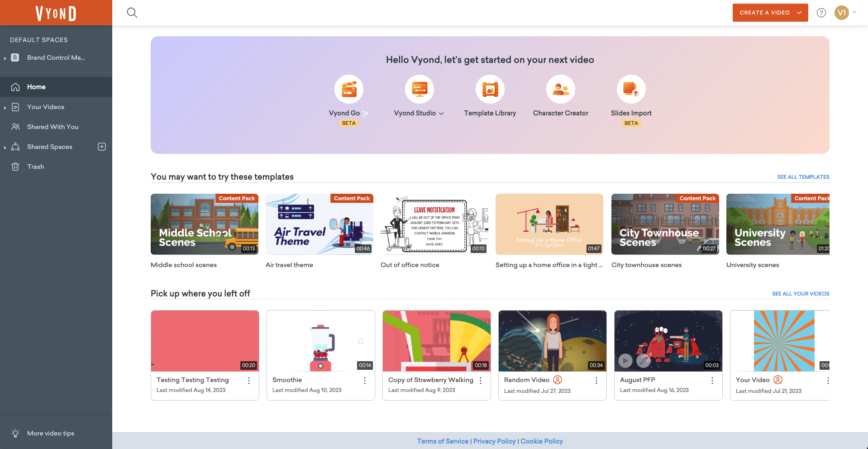Open Vyond Studio icon
Image resolution: width=868 pixels, height=449 pixels.
(x=420, y=89)
